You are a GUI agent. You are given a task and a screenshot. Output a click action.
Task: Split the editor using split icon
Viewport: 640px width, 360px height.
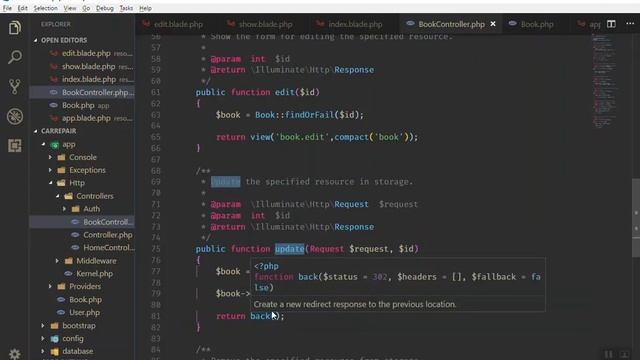pyautogui.click(x=611, y=24)
